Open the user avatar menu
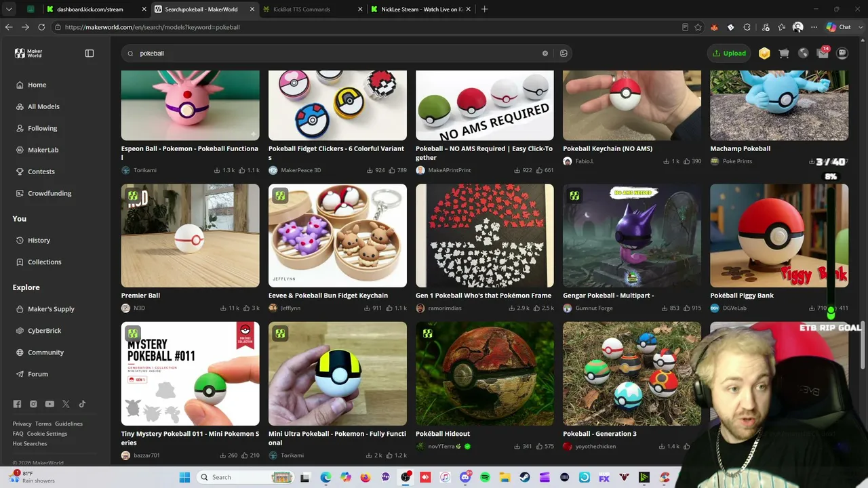 [842, 53]
